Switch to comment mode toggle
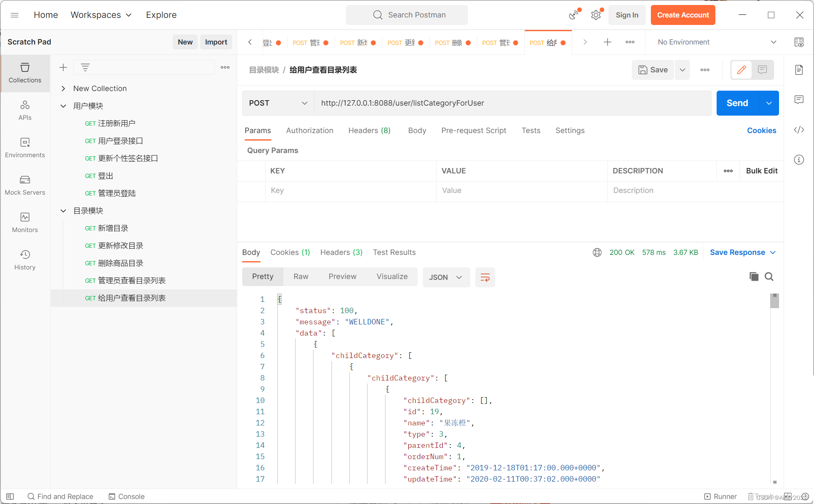 pos(762,70)
